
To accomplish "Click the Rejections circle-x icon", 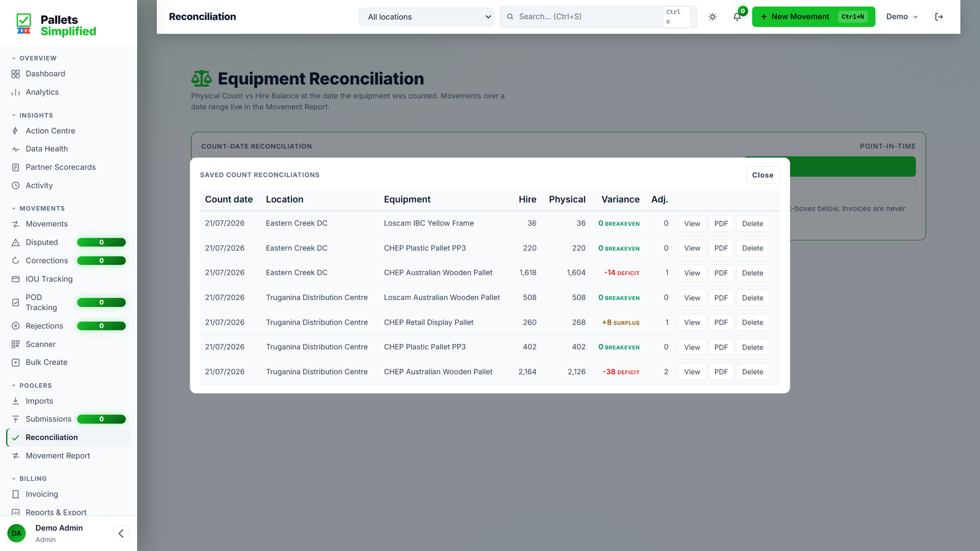I will [x=15, y=326].
